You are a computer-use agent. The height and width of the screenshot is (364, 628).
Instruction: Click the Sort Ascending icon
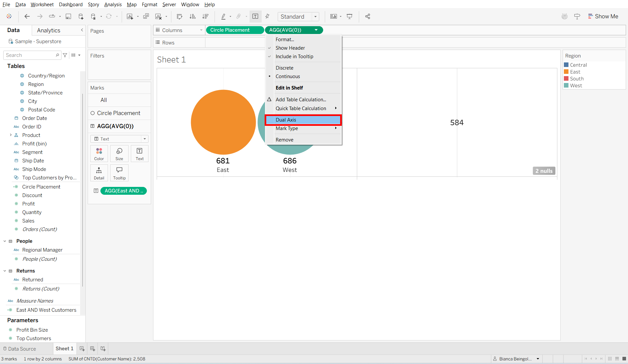click(x=193, y=16)
